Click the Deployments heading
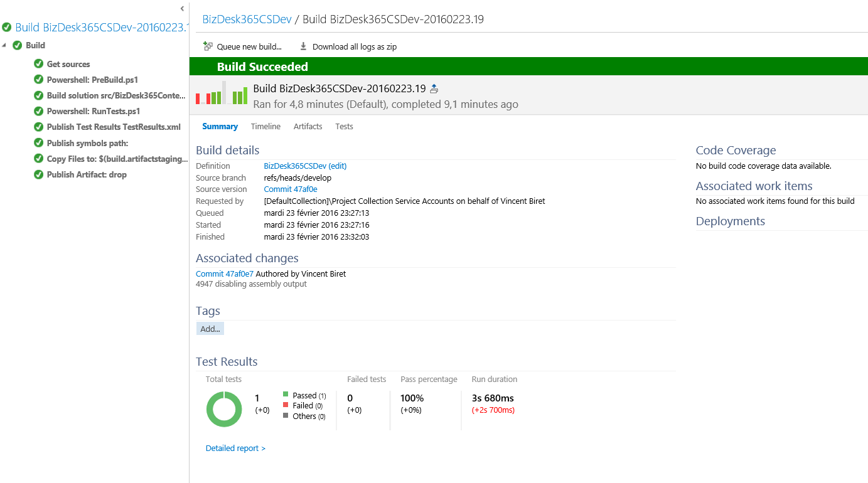The image size is (868, 483). click(730, 221)
